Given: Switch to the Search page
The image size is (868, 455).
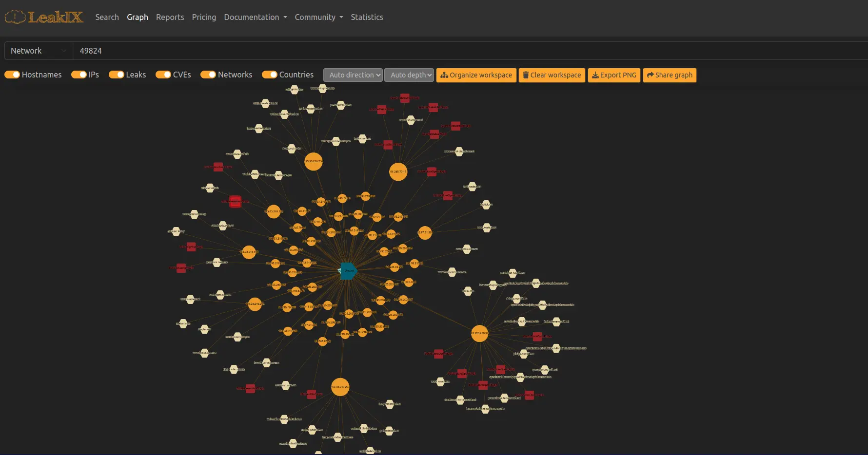Looking at the screenshot, I should pos(107,17).
